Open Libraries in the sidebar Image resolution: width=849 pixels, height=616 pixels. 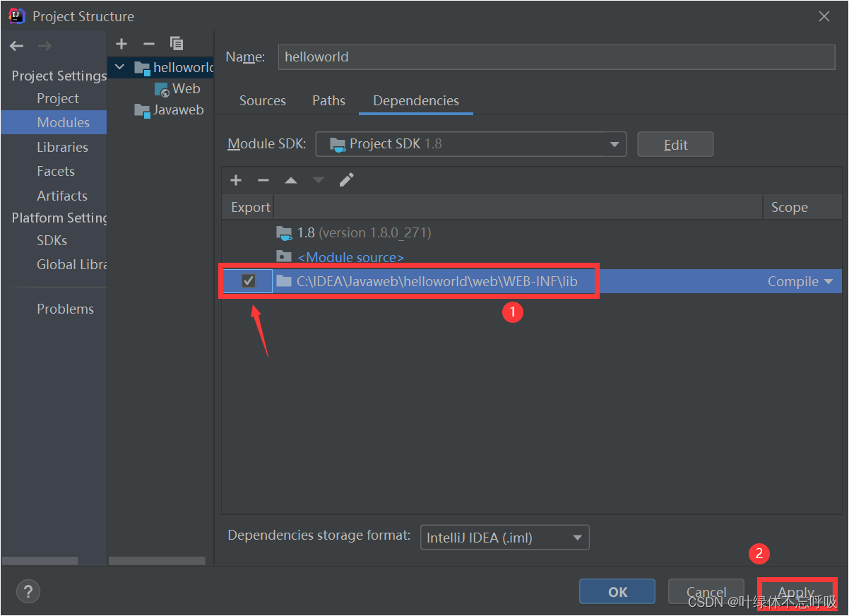62,147
